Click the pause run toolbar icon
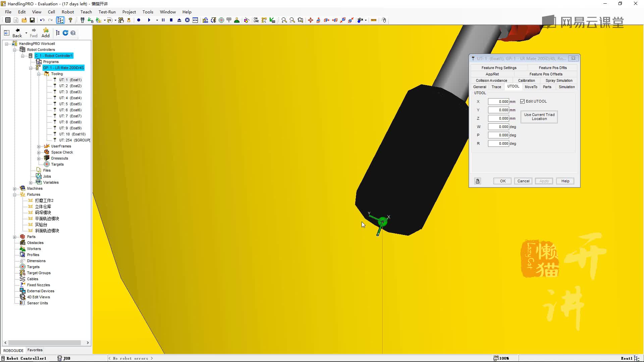This screenshot has height=362, width=644. pyautogui.click(x=163, y=20)
